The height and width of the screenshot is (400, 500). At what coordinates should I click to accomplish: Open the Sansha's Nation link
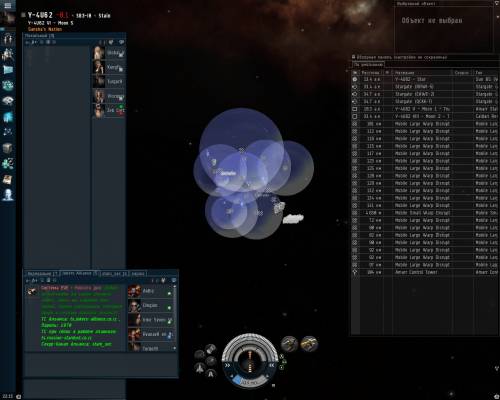45,29
